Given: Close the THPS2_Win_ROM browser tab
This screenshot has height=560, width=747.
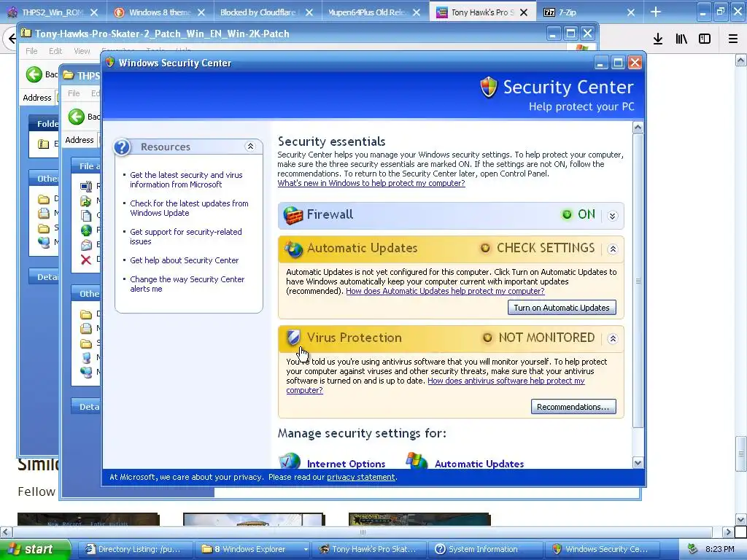Looking at the screenshot, I should point(94,12).
